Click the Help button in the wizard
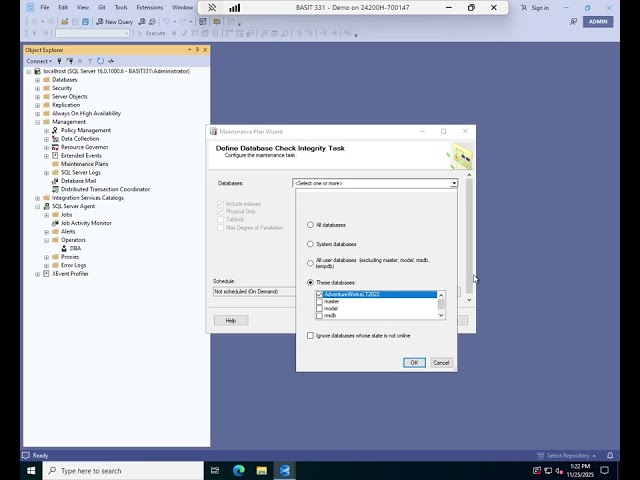The width and height of the screenshot is (640, 480). click(231, 320)
